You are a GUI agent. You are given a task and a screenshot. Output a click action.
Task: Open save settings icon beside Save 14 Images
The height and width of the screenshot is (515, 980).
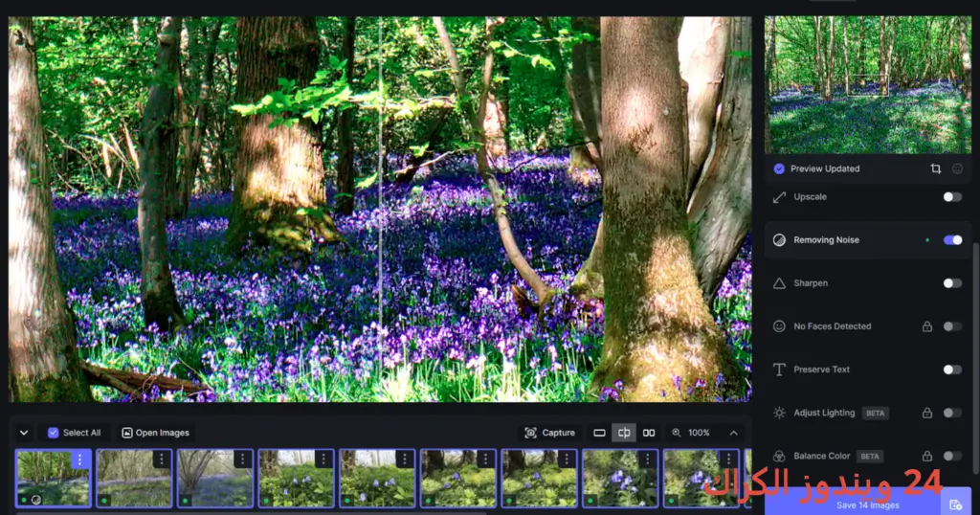(x=956, y=504)
